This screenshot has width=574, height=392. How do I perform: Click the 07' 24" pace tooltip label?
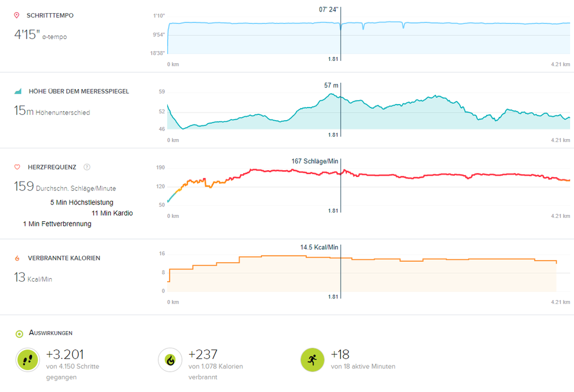pyautogui.click(x=328, y=10)
